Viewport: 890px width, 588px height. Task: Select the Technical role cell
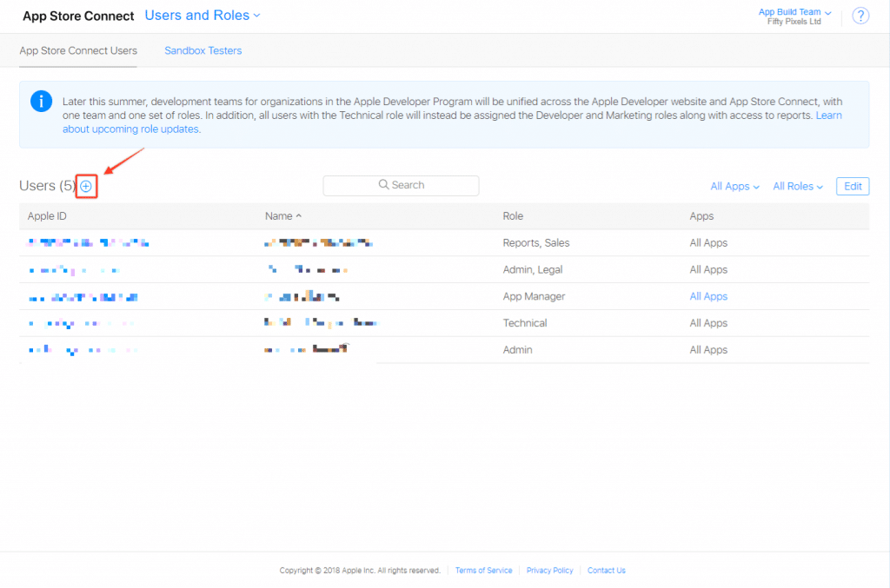tap(525, 323)
